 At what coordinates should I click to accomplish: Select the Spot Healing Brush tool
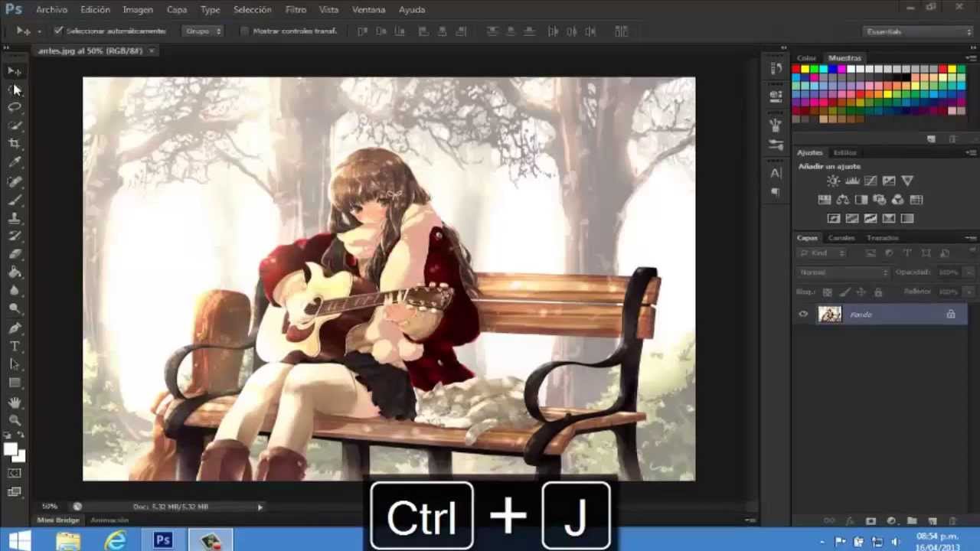[x=15, y=181]
